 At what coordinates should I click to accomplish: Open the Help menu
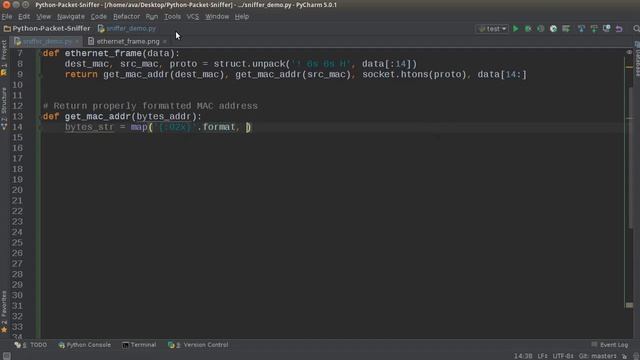(242, 17)
